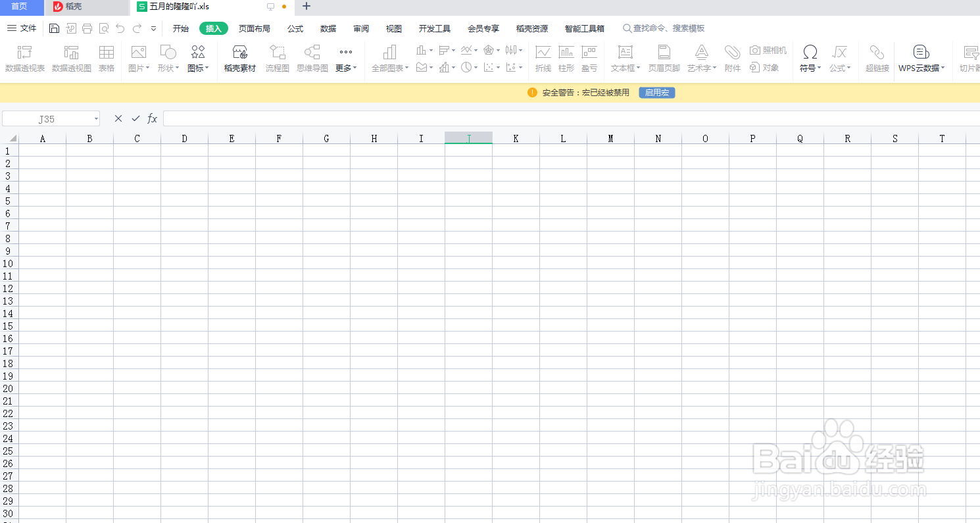The width and height of the screenshot is (980, 523).
Task: Switch to the 页面布局 ribbon tab
Action: tap(255, 28)
